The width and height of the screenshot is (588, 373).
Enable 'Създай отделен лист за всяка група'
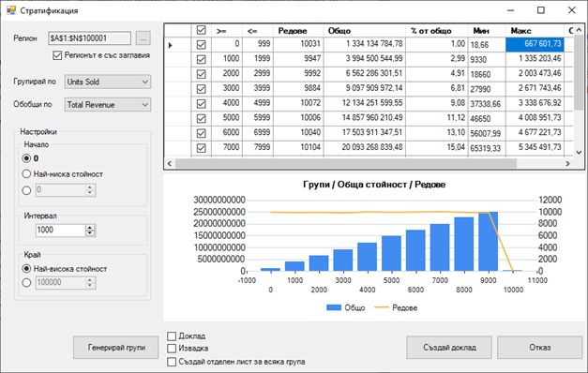tap(172, 362)
